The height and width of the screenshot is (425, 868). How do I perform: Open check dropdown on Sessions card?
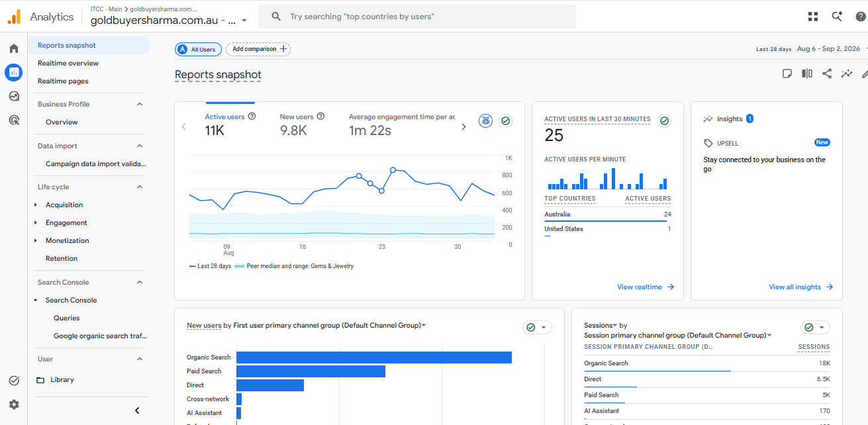point(822,328)
